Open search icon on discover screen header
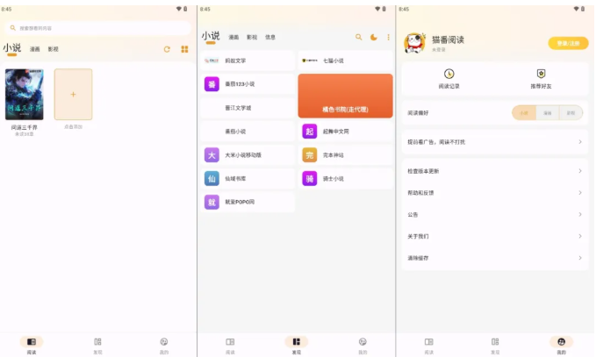The image size is (596, 364). pos(358,37)
